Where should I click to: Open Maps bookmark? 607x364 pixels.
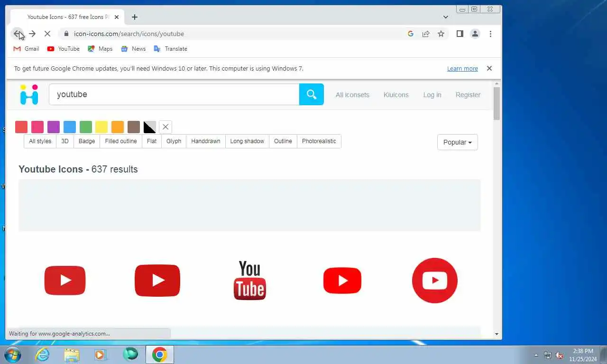coord(100,49)
